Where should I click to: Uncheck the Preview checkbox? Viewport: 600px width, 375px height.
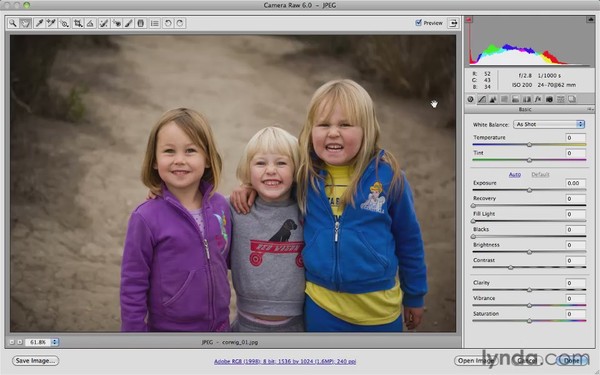[418, 23]
